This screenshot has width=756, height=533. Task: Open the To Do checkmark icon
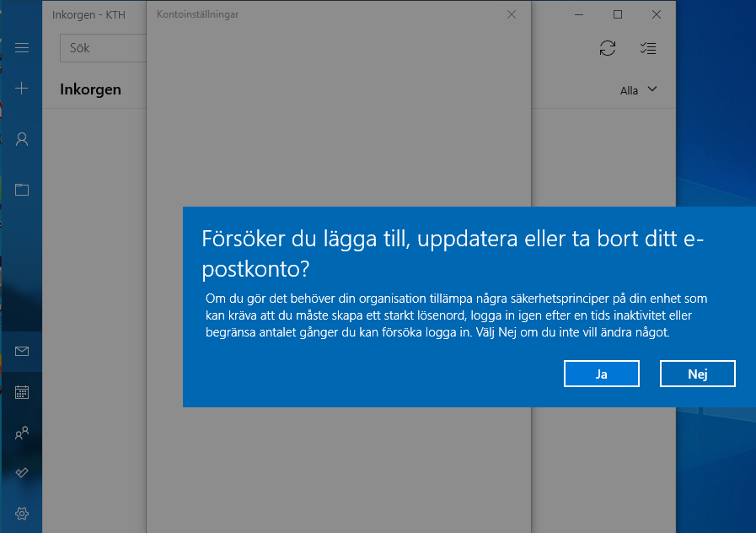pos(22,473)
